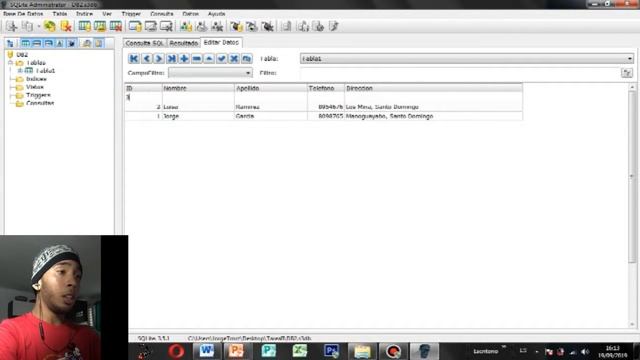The width and height of the screenshot is (640, 360).
Task: Click dropdown arrow next to open database icon
Action: 38,27
